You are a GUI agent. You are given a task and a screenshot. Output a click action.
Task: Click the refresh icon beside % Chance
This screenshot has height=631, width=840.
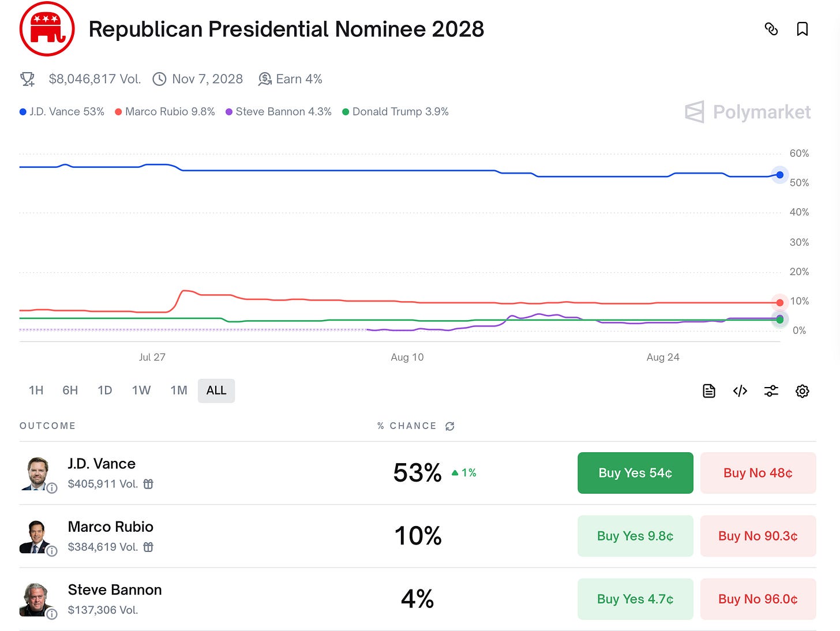point(450,426)
